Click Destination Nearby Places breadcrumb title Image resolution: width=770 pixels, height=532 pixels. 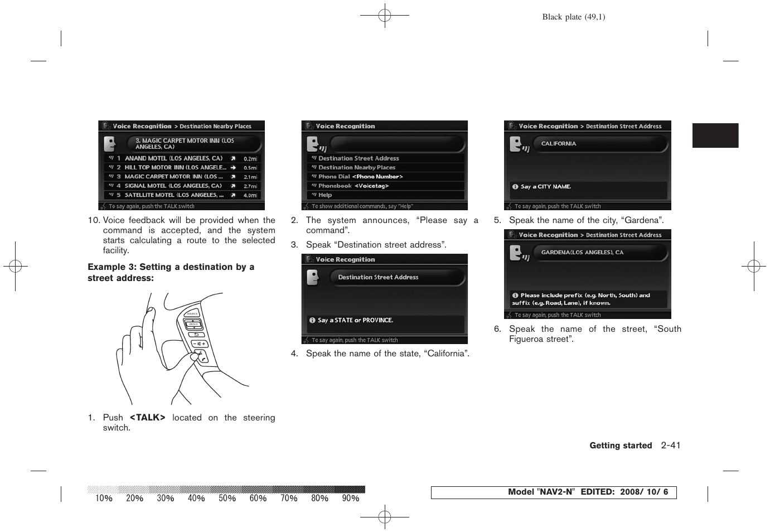(215, 127)
